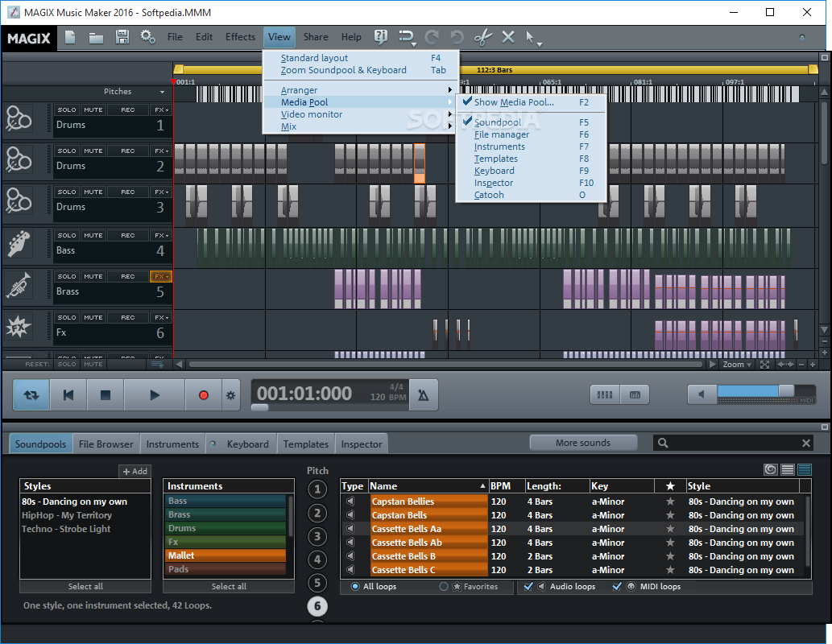Clear the search field with X
This screenshot has height=644, width=832.
click(x=806, y=443)
